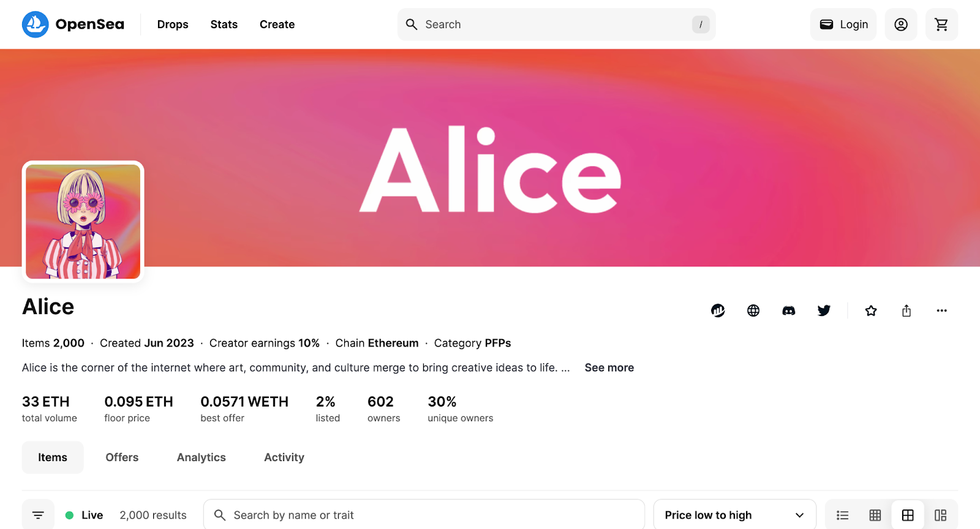
Task: Click the 0.0571 WETH best offer stat
Action: point(244,408)
